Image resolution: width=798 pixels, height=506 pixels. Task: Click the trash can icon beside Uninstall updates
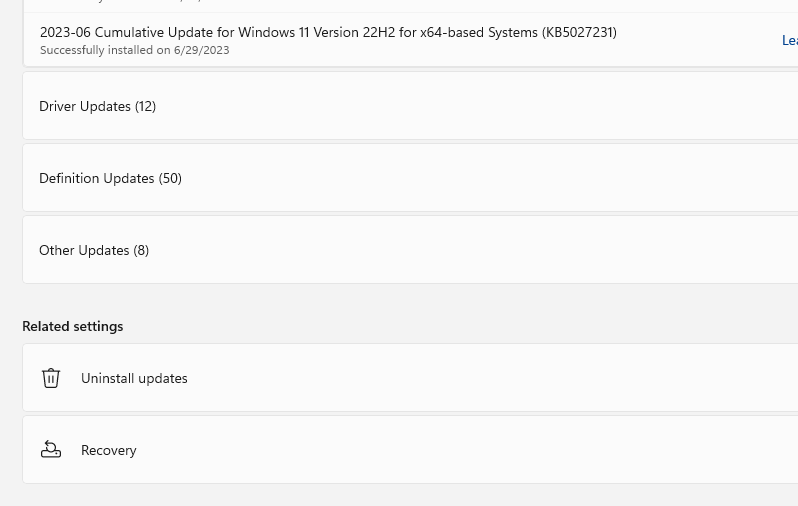point(51,378)
